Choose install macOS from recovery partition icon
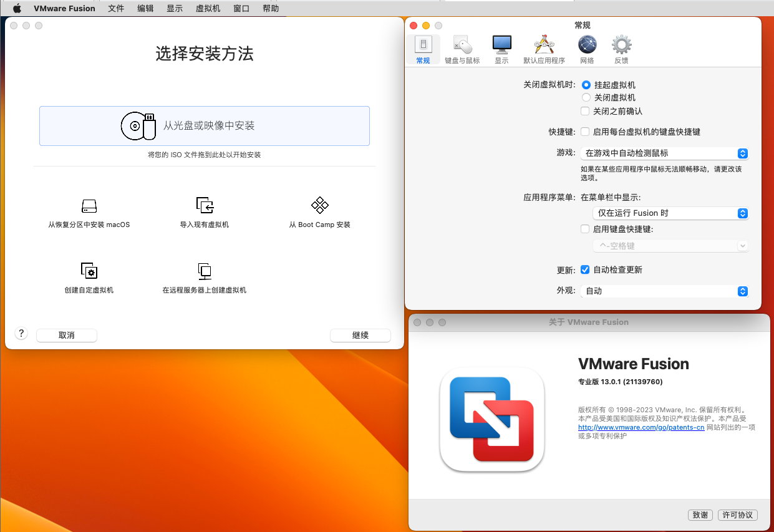The width and height of the screenshot is (774, 532). 89,206
